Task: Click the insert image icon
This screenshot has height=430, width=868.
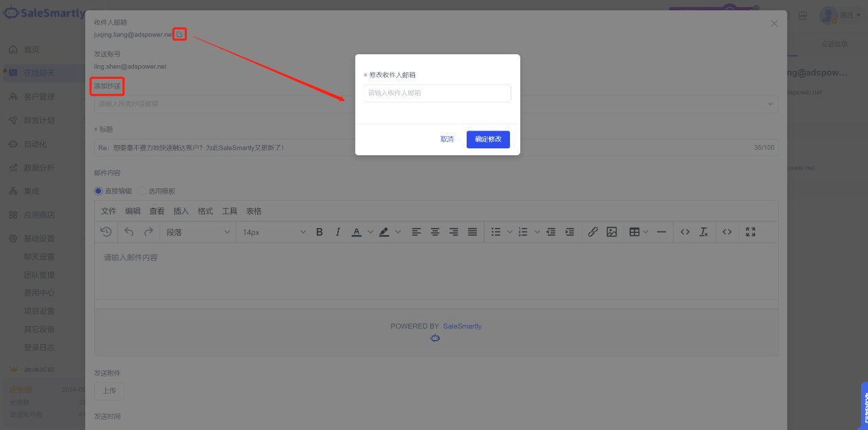Action: (612, 232)
